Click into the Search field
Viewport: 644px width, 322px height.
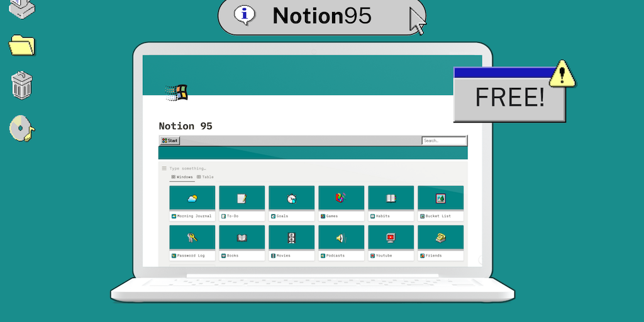point(444,140)
